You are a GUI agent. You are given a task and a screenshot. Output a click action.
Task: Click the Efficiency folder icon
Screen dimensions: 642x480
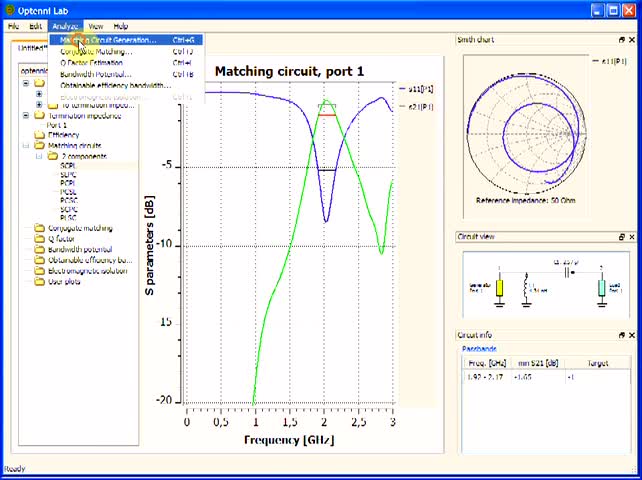click(39, 135)
